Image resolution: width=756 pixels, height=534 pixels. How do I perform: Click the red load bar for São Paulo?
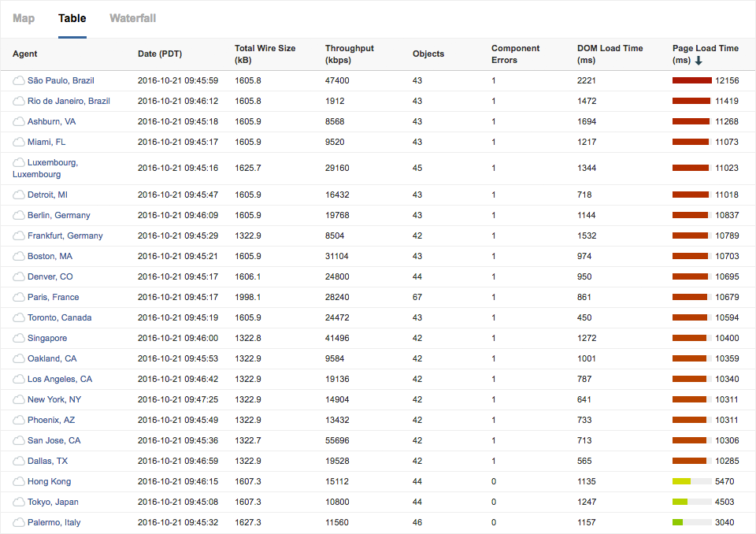click(x=691, y=80)
